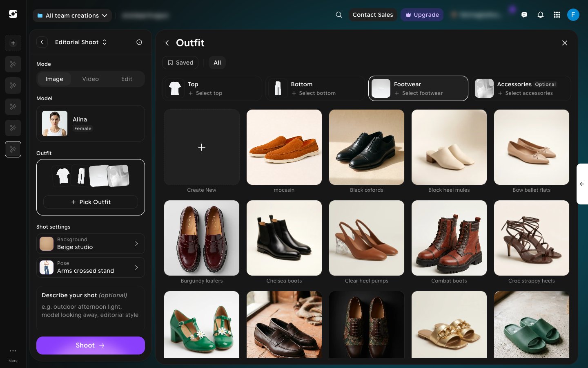
Task: Switch mode to Video
Action: (x=91, y=79)
